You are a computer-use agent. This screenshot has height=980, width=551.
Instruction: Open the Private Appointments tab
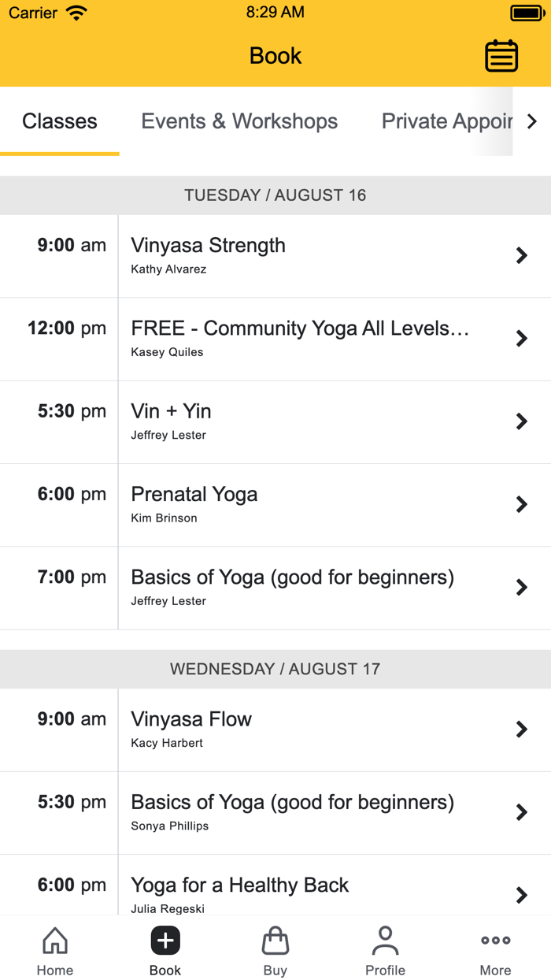point(449,121)
